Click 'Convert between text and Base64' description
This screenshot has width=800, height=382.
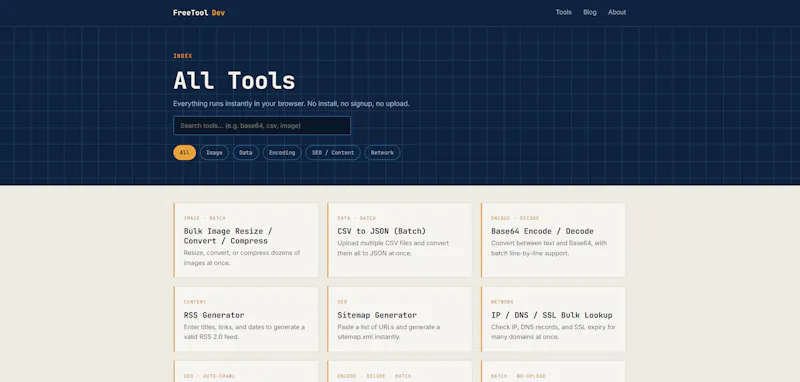549,248
